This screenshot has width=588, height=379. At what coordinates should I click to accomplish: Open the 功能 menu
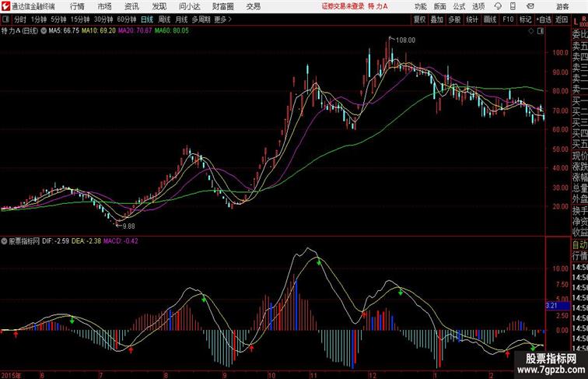click(x=421, y=6)
